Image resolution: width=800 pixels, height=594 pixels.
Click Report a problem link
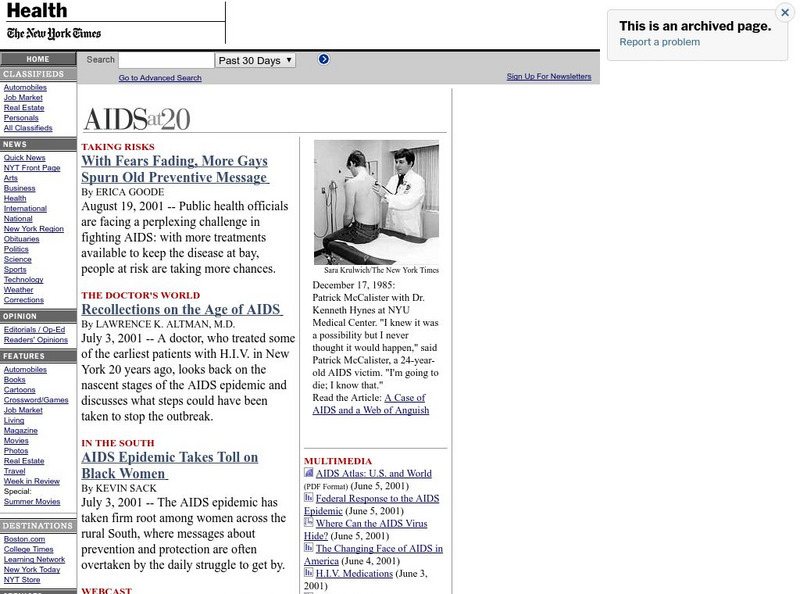[x=660, y=42]
